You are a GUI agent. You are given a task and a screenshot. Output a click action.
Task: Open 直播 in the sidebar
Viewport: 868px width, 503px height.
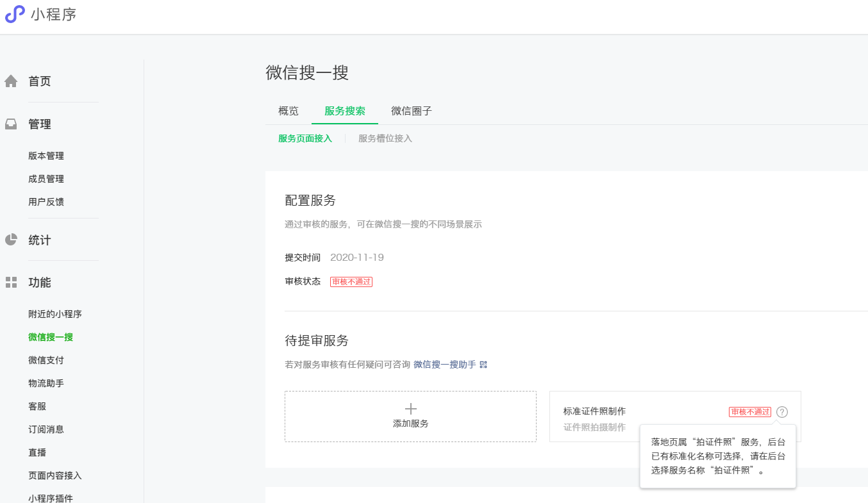click(37, 452)
